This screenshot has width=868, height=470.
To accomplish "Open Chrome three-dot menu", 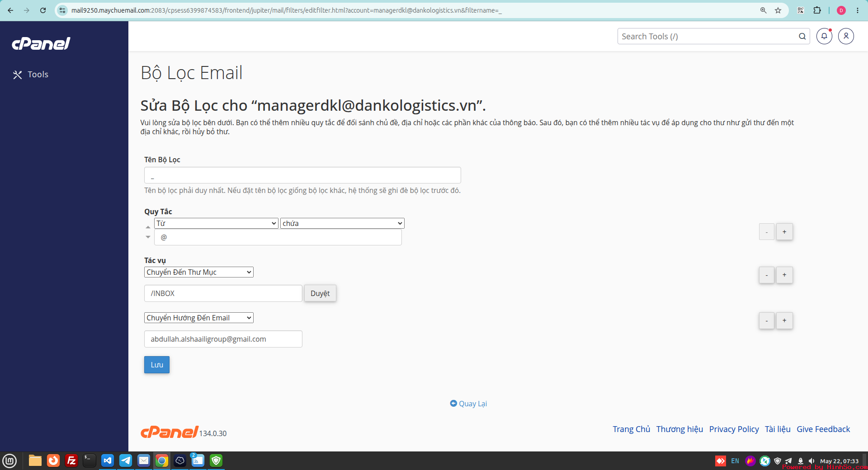I will (x=858, y=10).
